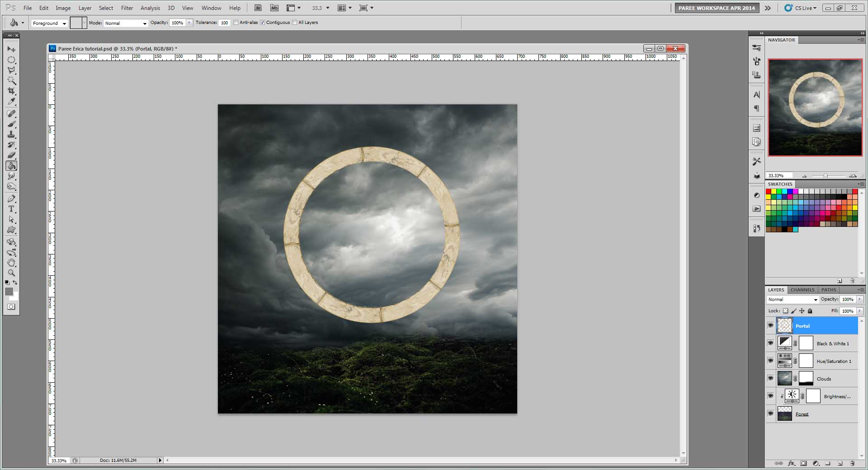Select the Clone Stamp tool

[x=11, y=135]
